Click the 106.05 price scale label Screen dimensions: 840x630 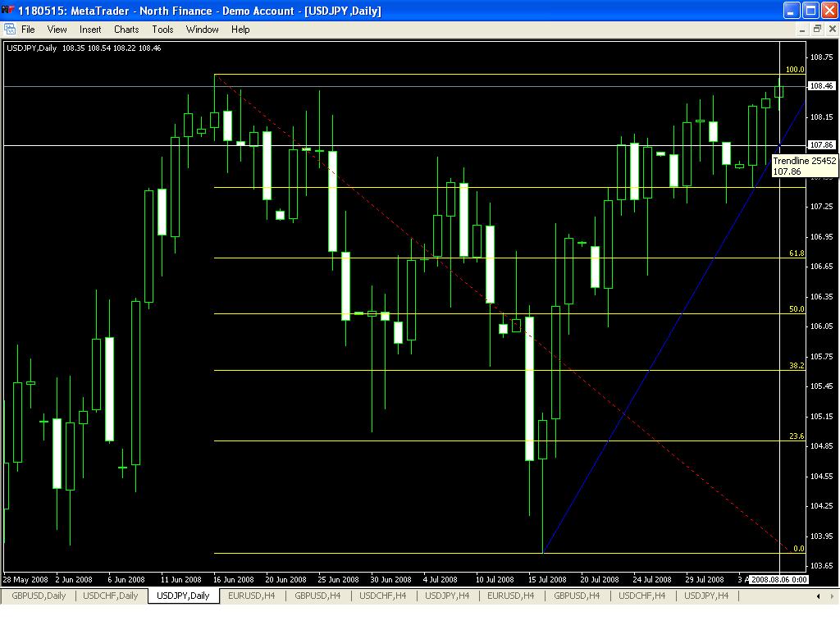pos(822,326)
